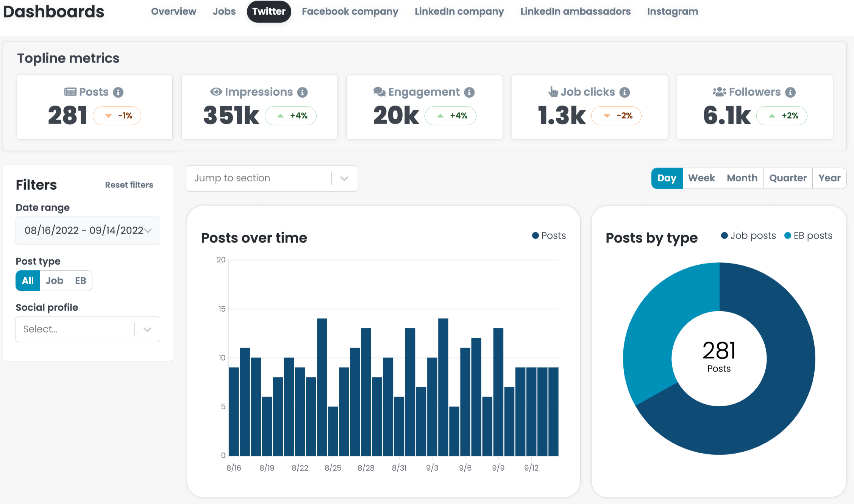Click the info icon next to Followers
Image resolution: width=854 pixels, height=504 pixels.
(x=790, y=92)
